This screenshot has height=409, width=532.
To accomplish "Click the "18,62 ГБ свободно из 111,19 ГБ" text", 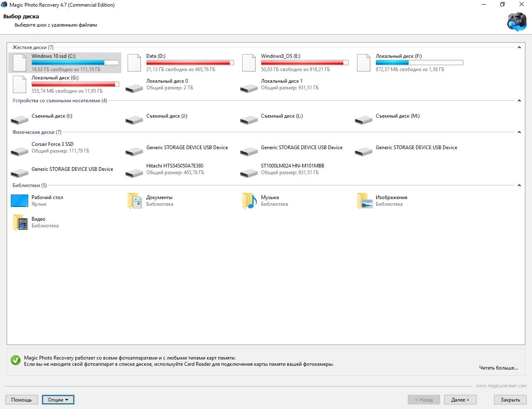I will [x=66, y=69].
